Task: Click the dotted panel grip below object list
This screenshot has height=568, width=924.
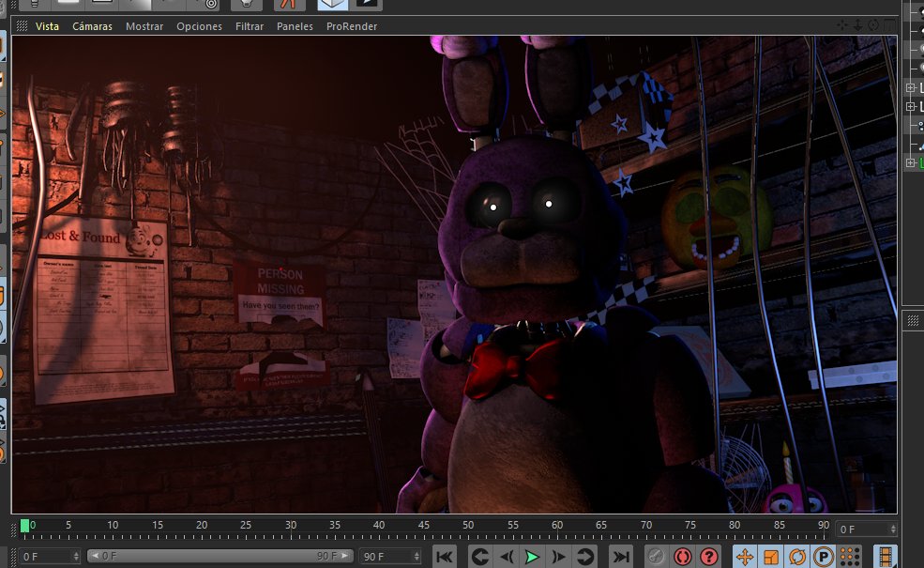Action: click(x=913, y=320)
